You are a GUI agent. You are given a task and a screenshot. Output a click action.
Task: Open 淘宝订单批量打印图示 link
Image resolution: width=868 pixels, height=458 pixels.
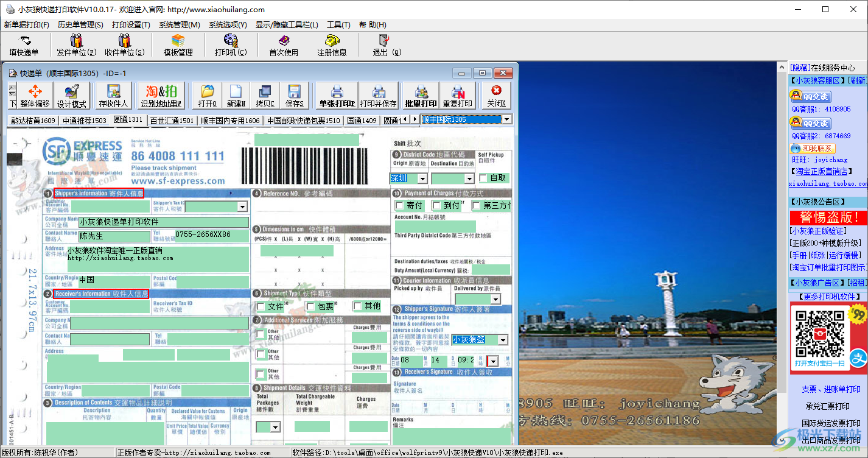[828, 267]
